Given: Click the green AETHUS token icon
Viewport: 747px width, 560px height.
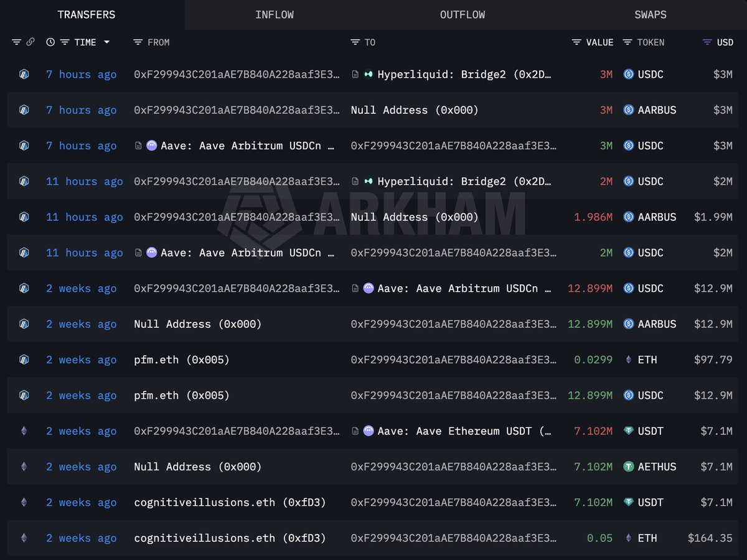Looking at the screenshot, I should click(x=628, y=467).
